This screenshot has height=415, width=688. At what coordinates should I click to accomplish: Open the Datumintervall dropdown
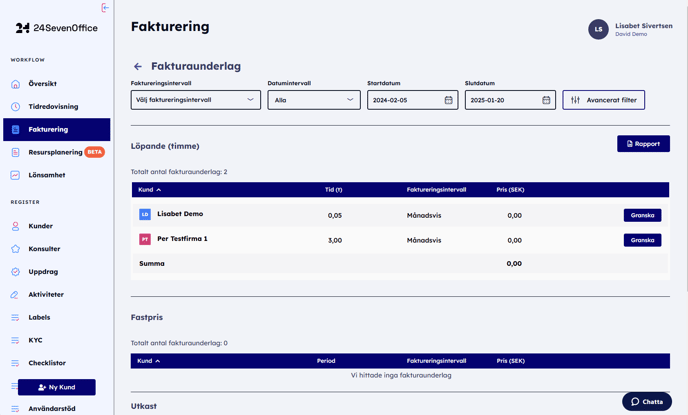click(x=313, y=100)
